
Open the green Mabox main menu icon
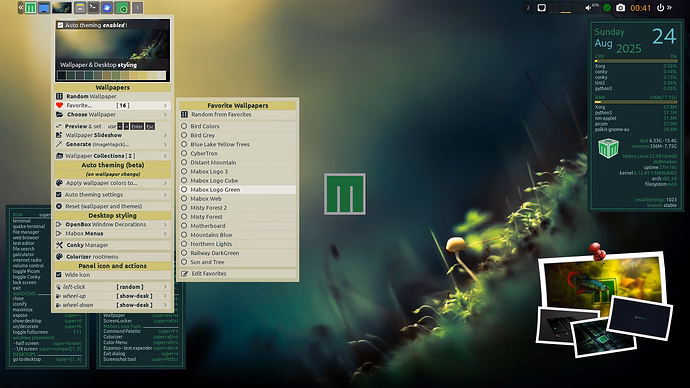(x=30, y=7)
